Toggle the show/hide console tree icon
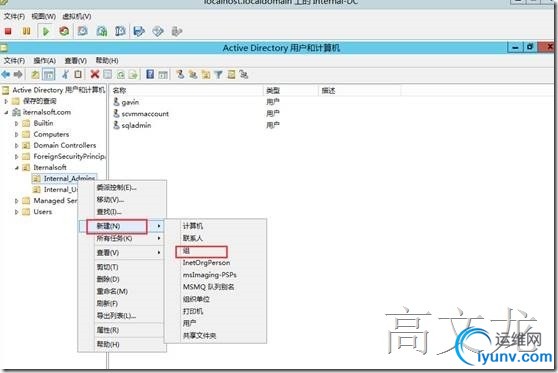Screen dimensions: 558x373 pos(48,74)
